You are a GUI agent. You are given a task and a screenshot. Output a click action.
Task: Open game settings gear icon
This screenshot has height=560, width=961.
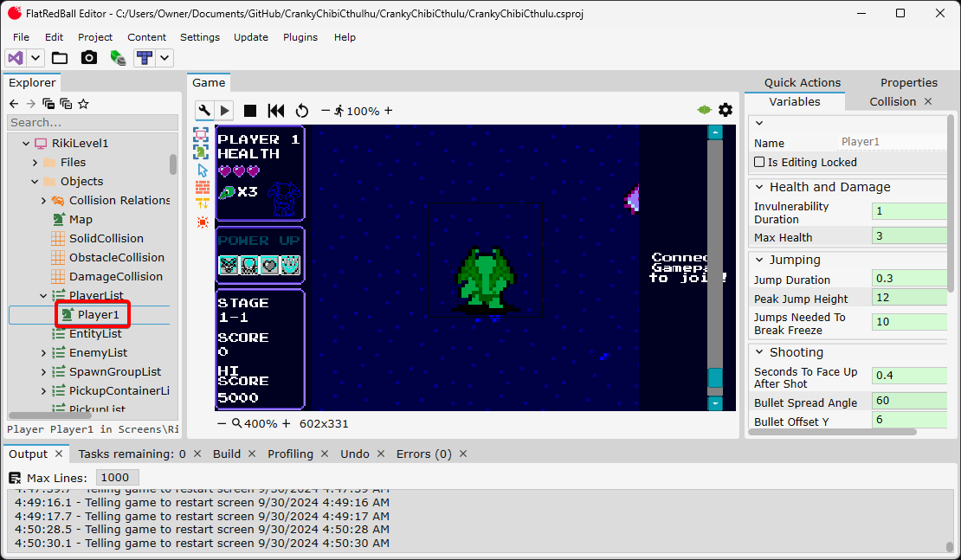click(726, 110)
